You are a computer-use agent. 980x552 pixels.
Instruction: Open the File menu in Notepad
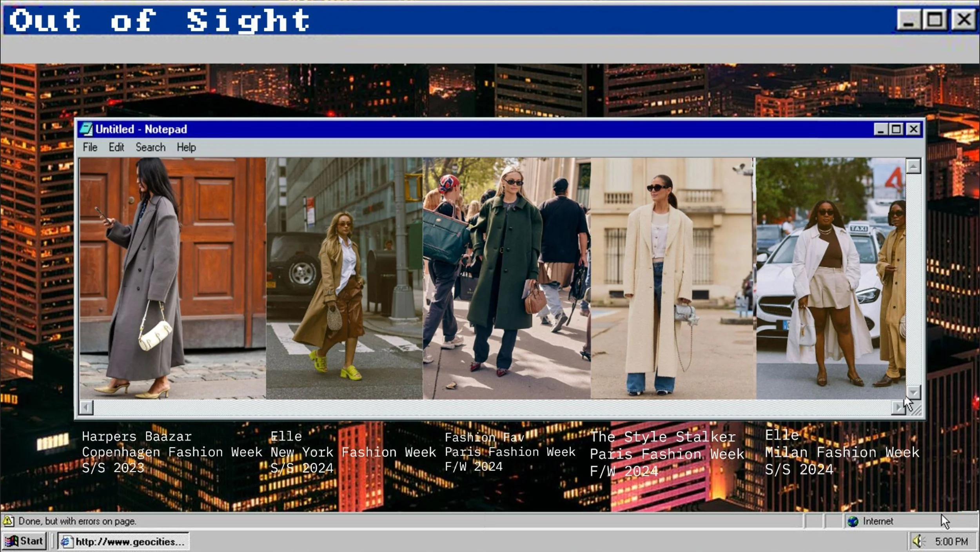pyautogui.click(x=90, y=148)
